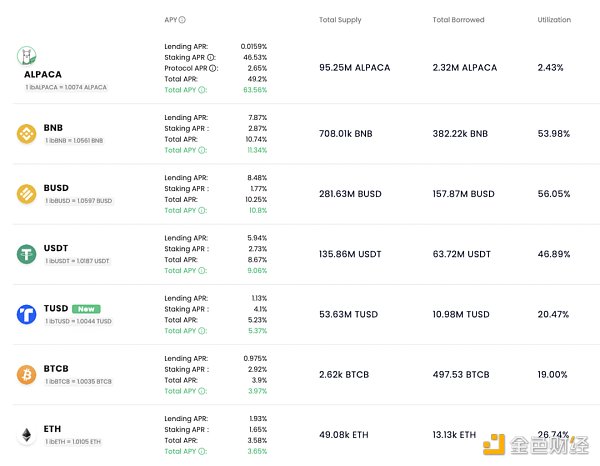Click info icon beside USDT Total APY
600x466 pixels.
click(x=202, y=270)
